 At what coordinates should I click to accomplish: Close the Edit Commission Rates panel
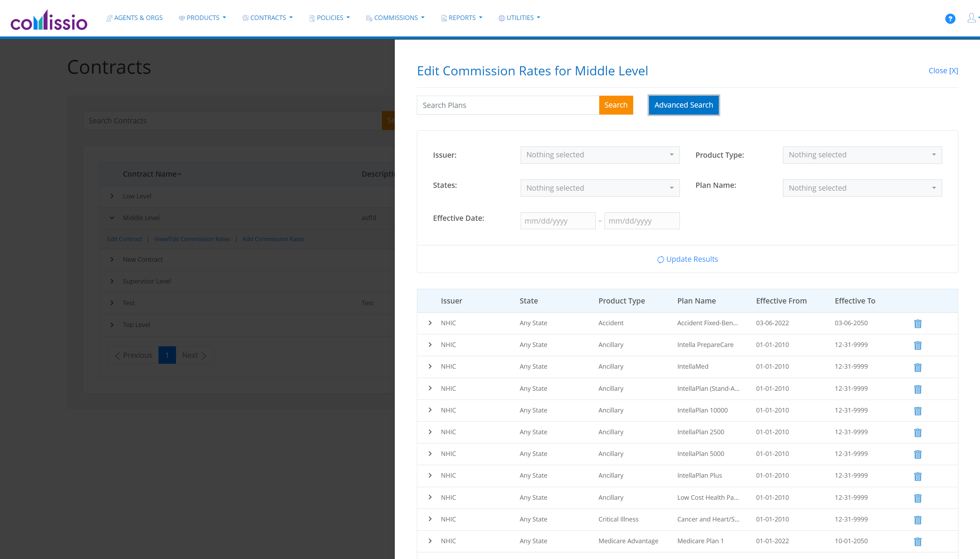943,71
